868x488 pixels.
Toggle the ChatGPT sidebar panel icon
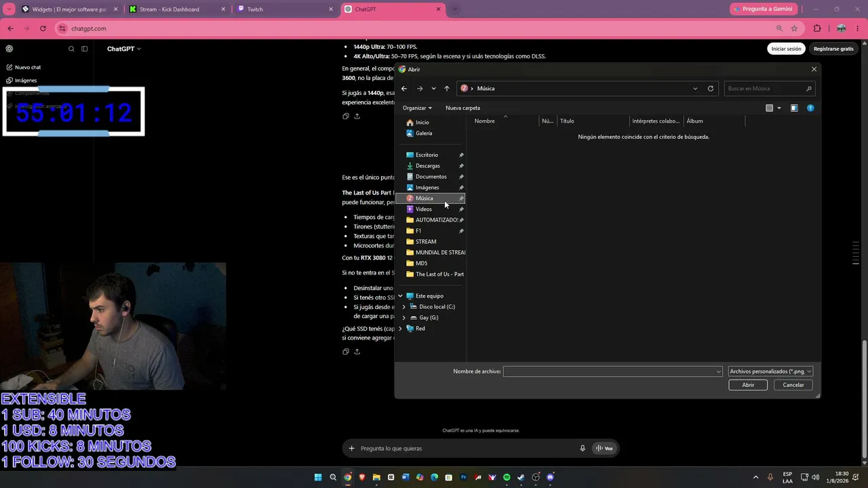(85, 49)
